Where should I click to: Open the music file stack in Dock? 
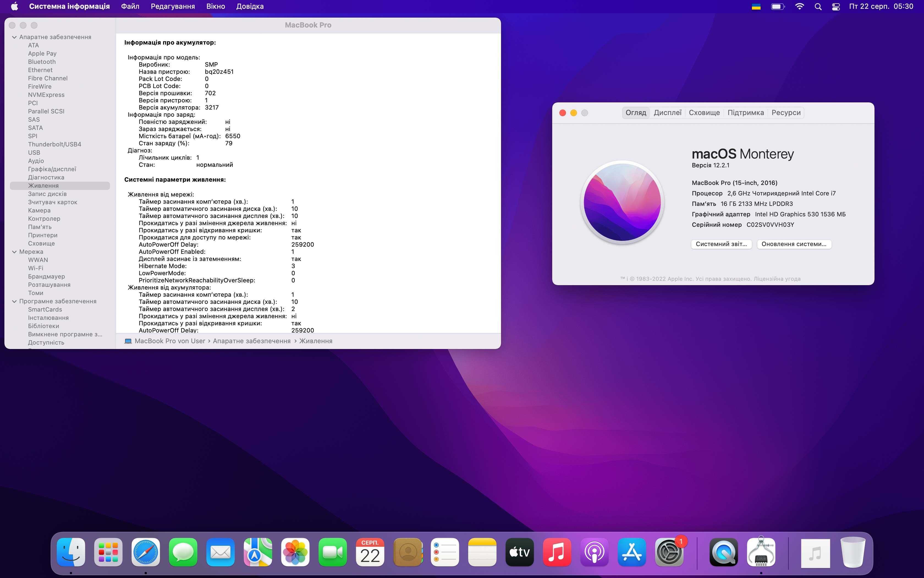(816, 553)
